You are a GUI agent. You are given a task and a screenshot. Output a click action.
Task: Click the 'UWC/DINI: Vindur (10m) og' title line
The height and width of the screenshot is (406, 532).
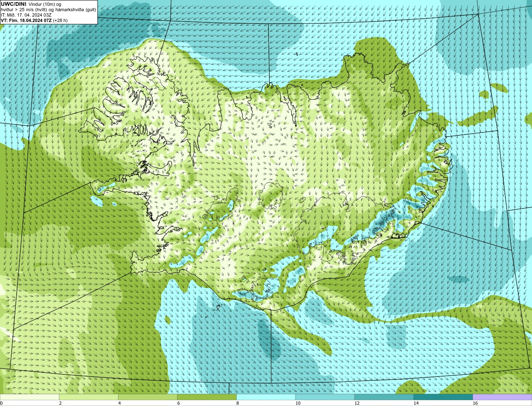click(x=31, y=4)
